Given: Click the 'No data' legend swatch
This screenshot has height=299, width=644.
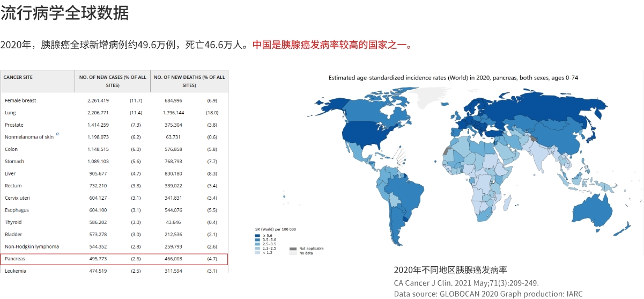Looking at the screenshot, I should tap(293, 253).
